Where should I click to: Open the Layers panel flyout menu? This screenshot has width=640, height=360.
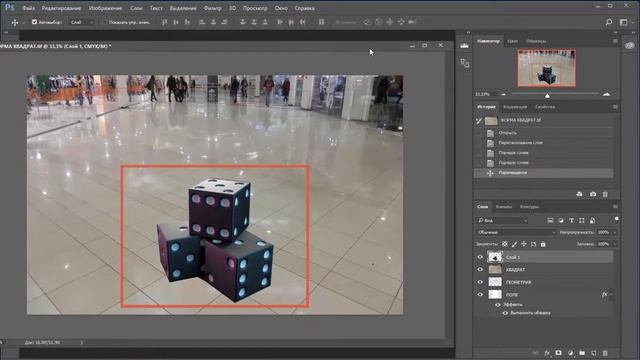[x=615, y=207]
